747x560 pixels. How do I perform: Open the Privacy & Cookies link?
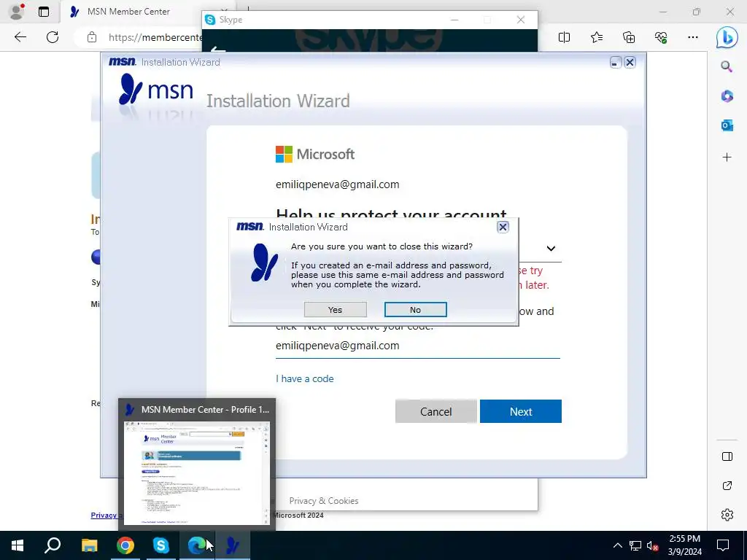(x=324, y=501)
